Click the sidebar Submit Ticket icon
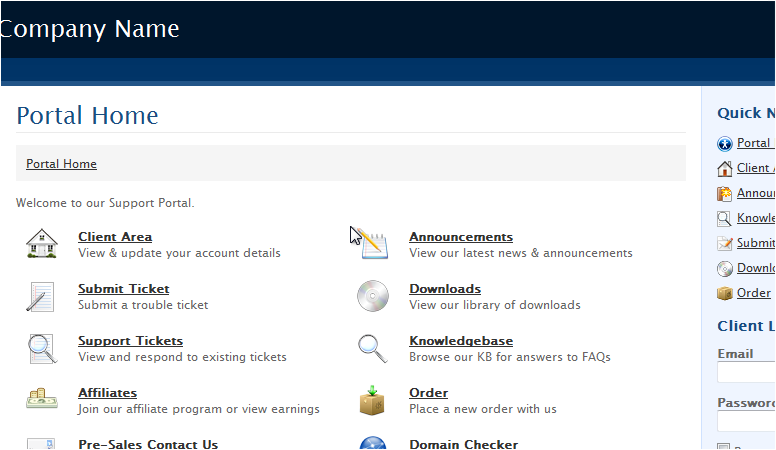The width and height of the screenshot is (776, 450). tap(725, 244)
